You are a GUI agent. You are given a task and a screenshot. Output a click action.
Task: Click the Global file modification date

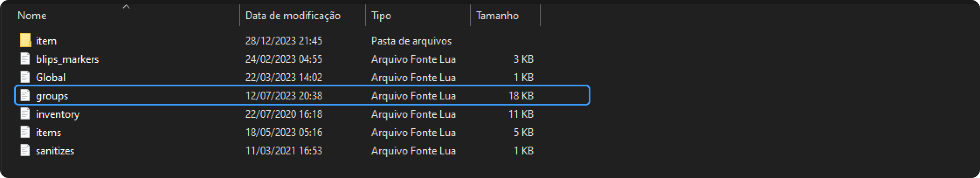click(x=284, y=77)
